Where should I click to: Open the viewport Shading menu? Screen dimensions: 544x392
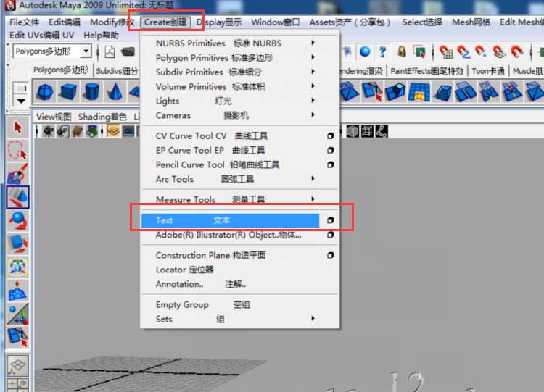tap(102, 117)
